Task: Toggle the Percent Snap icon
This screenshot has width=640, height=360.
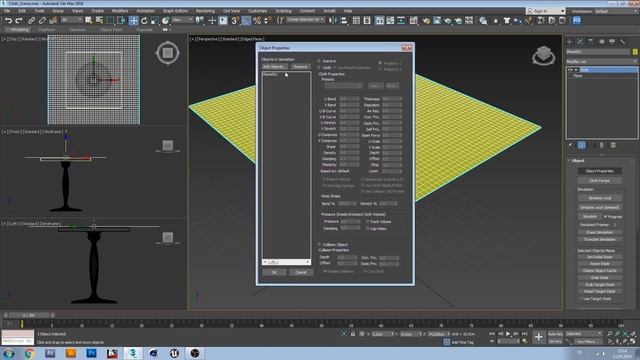Action: click(x=257, y=20)
